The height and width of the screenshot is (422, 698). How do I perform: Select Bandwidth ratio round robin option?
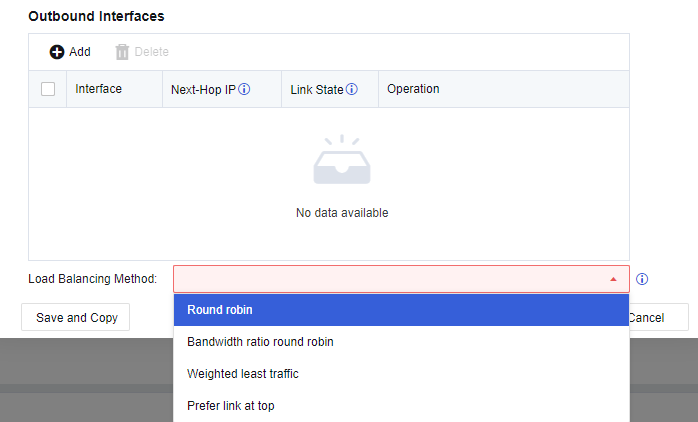coord(260,342)
